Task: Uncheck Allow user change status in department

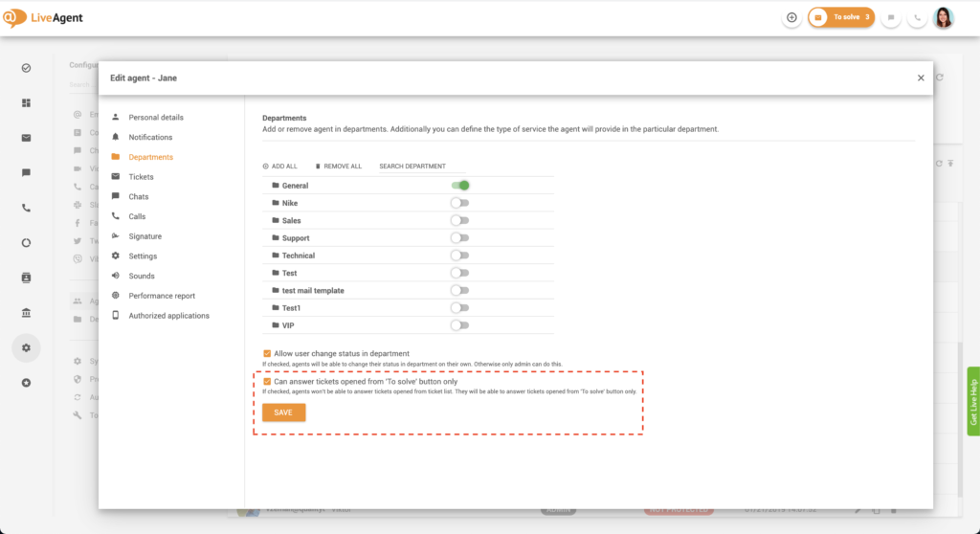Action: point(267,353)
